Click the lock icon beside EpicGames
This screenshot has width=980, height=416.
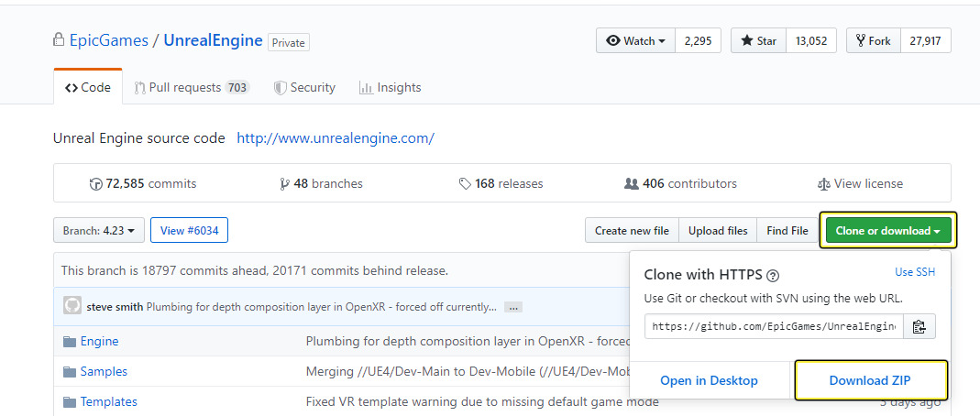pyautogui.click(x=59, y=40)
